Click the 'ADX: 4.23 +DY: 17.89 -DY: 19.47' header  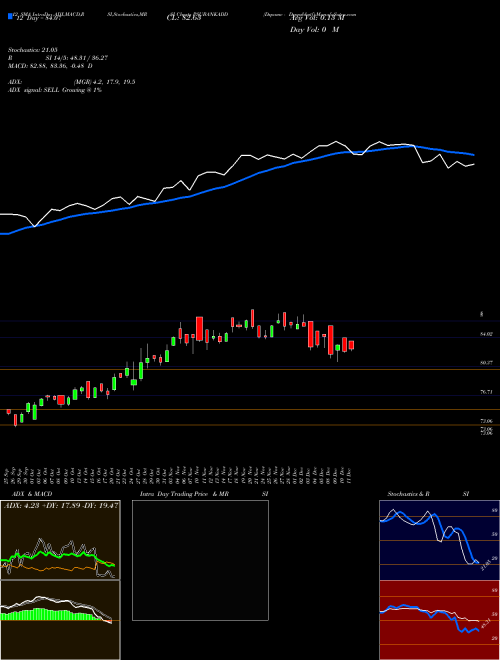pyautogui.click(x=61, y=505)
